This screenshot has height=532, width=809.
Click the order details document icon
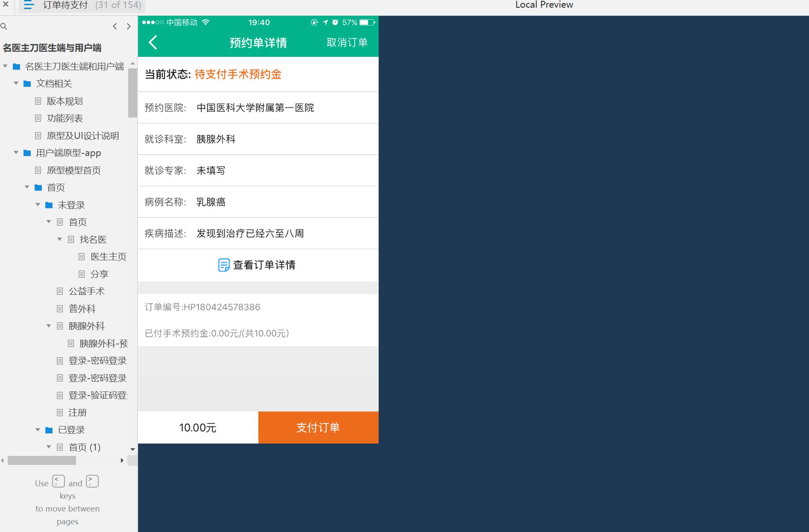[x=224, y=265]
